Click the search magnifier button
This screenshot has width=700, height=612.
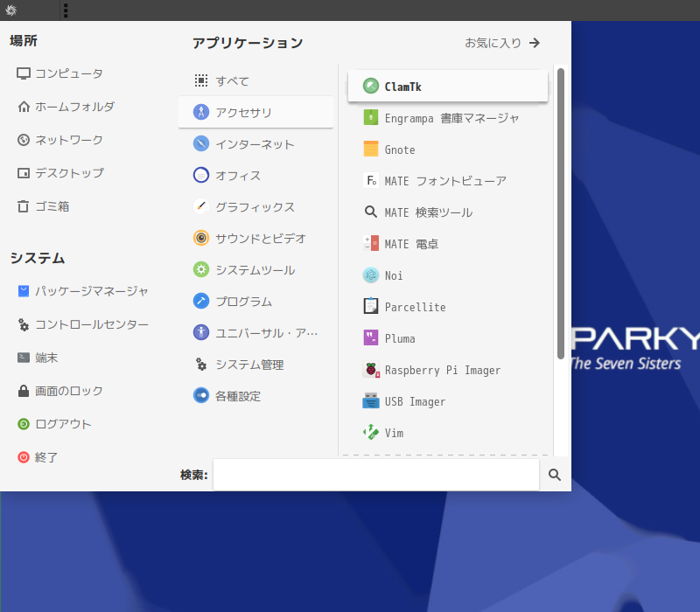coord(555,475)
